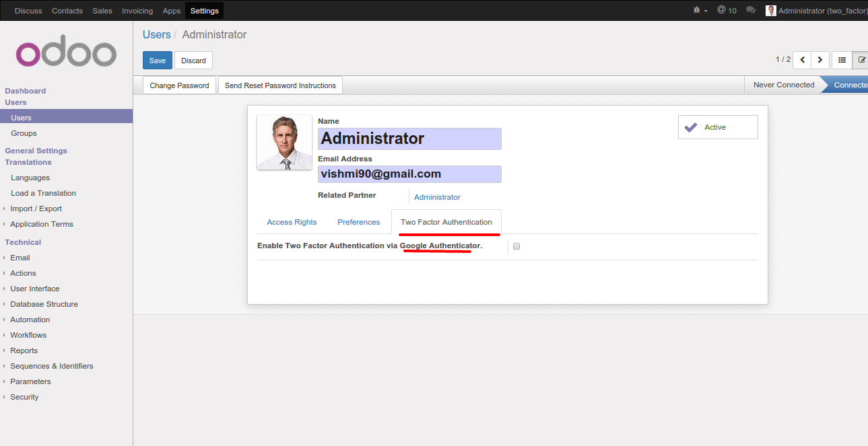
Task: Enable Two Factor Authentication checkbox
Action: 516,246
